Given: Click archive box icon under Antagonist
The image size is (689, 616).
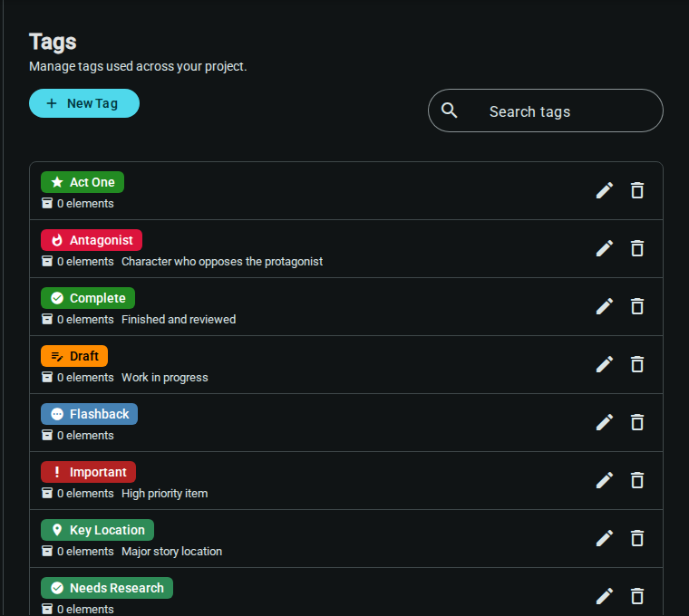Looking at the screenshot, I should (47, 261).
